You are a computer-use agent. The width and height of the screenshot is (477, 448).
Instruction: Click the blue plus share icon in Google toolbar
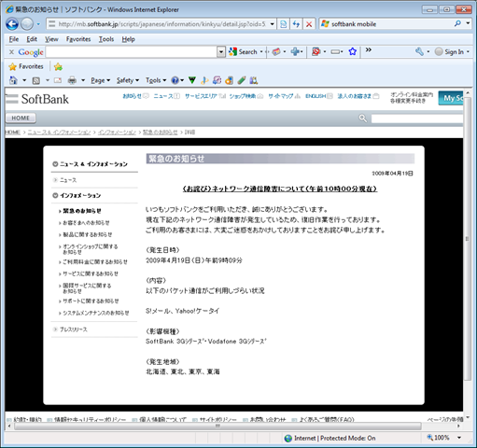click(295, 51)
